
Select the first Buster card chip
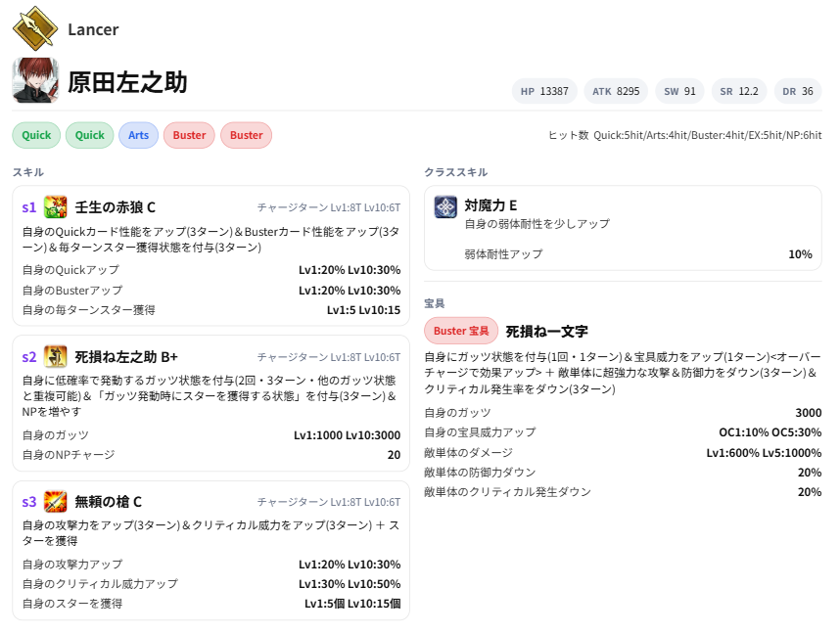189,135
